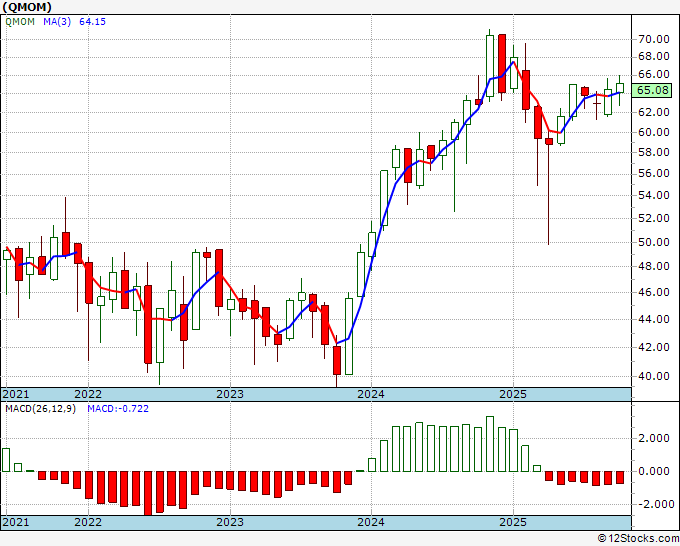Screen dimensions: 680x546
Task: Click 2023 on the MACD timeline
Action: tap(230, 522)
